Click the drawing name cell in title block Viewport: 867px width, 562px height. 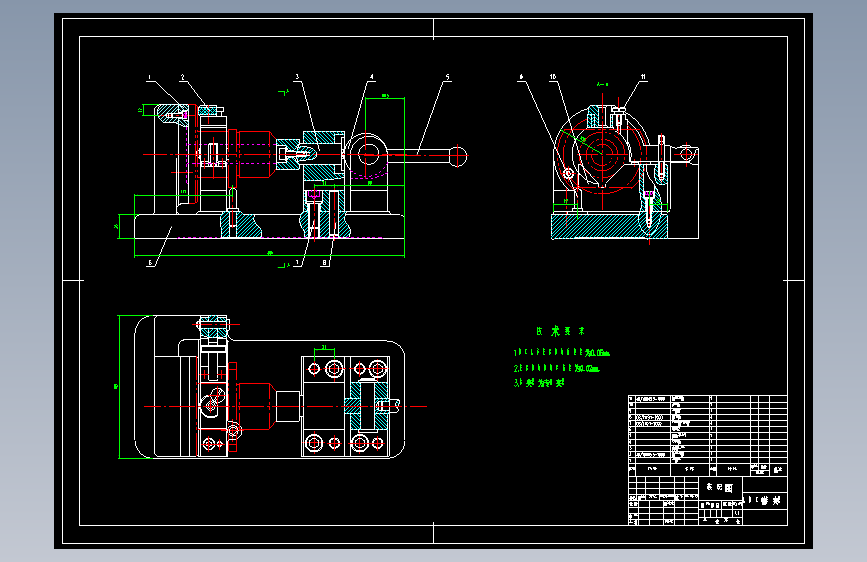click(765, 501)
